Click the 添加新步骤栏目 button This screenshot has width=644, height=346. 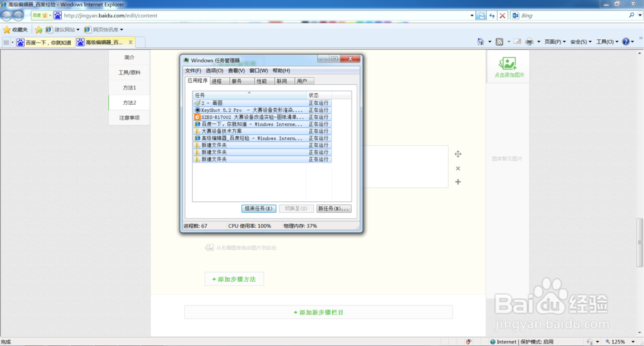click(x=318, y=313)
